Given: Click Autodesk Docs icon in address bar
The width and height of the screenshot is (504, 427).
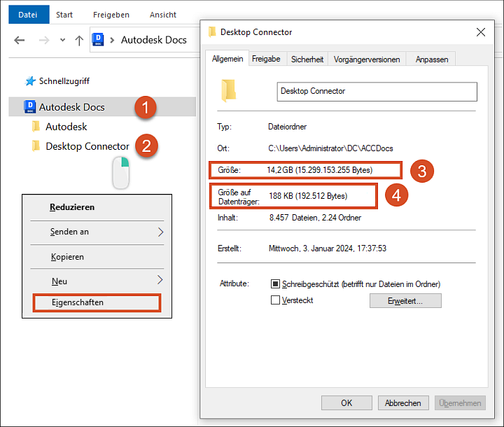Looking at the screenshot, I should coord(98,39).
